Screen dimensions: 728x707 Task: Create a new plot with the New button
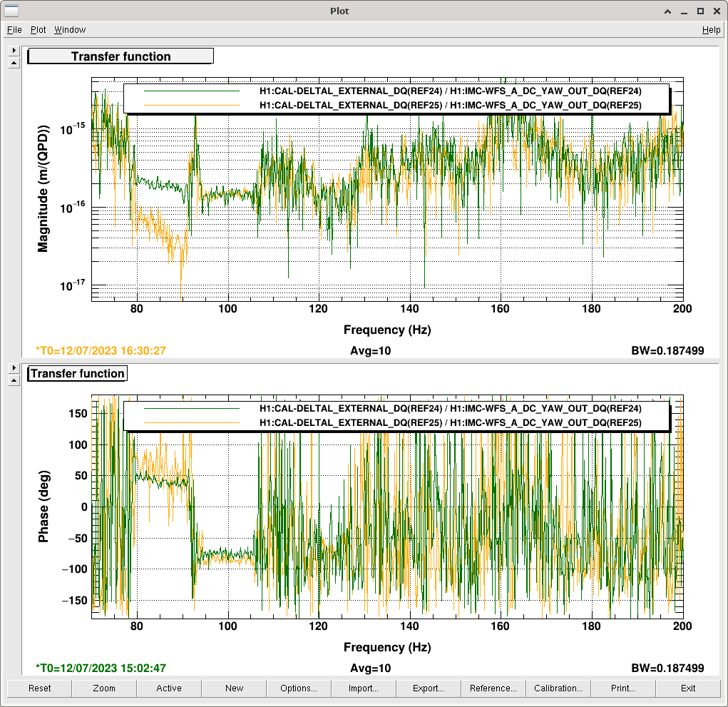click(x=234, y=688)
